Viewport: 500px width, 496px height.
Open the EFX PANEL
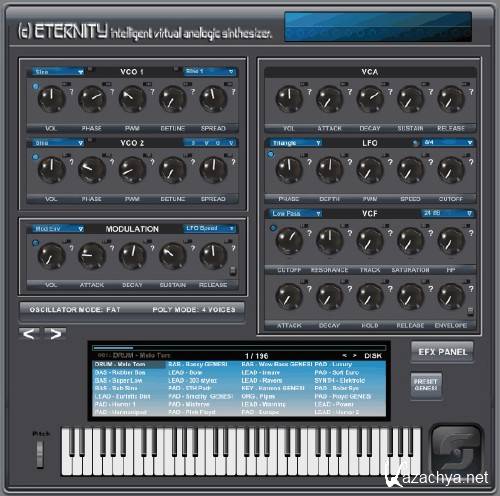coord(442,352)
